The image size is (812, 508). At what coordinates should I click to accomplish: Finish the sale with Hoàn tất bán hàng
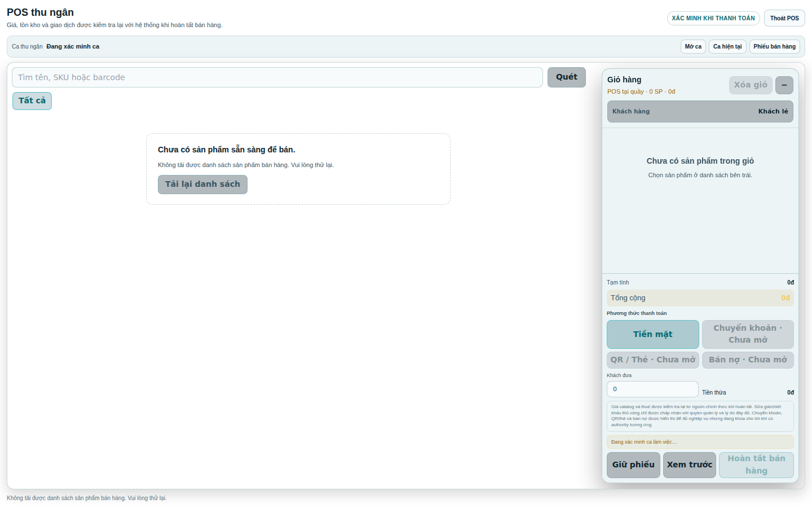756,465
